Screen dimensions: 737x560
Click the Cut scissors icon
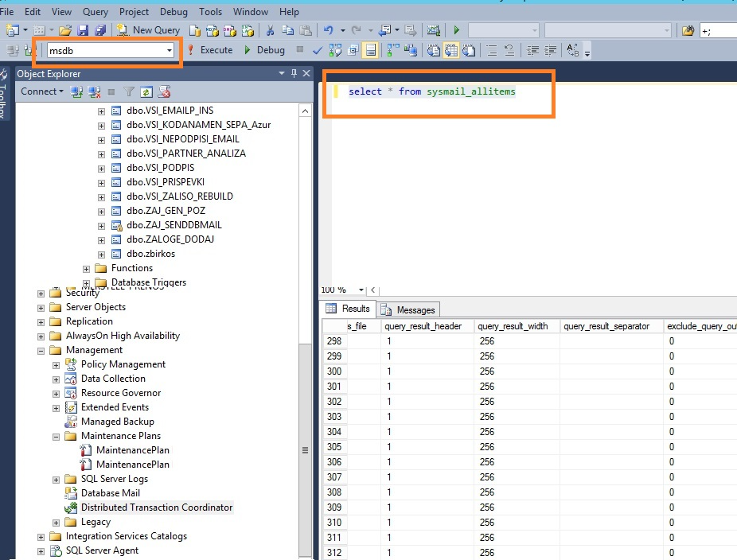pos(270,30)
